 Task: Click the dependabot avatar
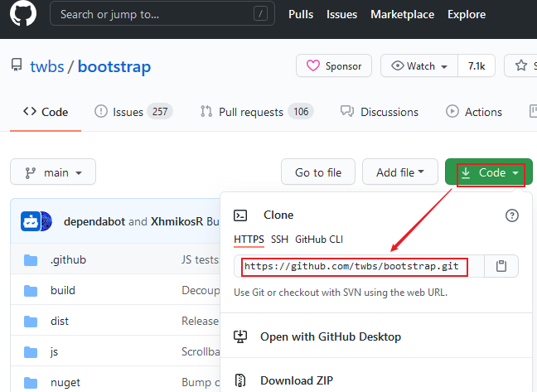pyautogui.click(x=30, y=221)
